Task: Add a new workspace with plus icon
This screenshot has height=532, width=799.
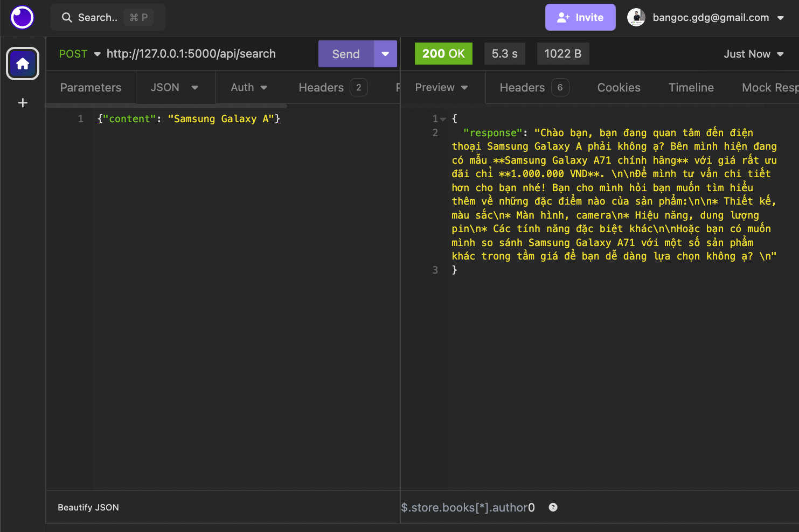Action: tap(23, 103)
